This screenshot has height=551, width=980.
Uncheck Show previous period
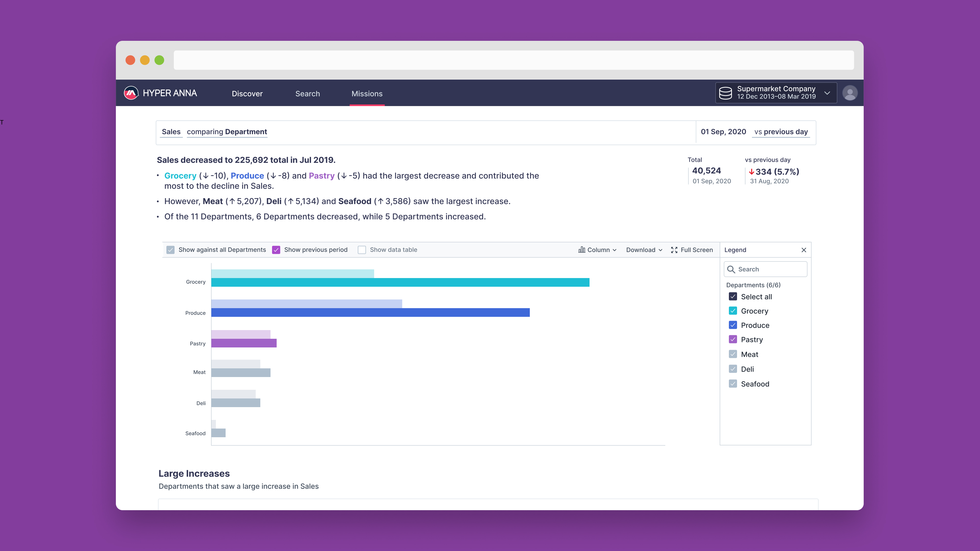(276, 250)
